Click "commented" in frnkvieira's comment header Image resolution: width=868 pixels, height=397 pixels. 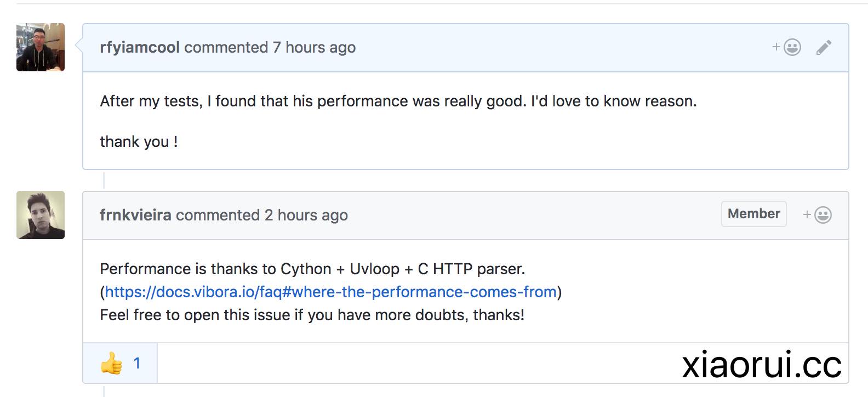tap(218, 215)
